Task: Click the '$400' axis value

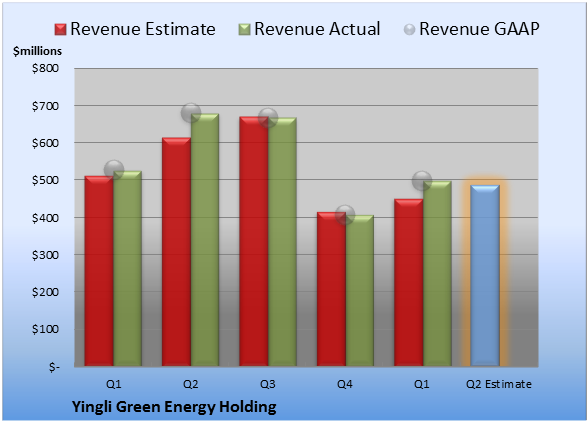Action: click(45, 218)
